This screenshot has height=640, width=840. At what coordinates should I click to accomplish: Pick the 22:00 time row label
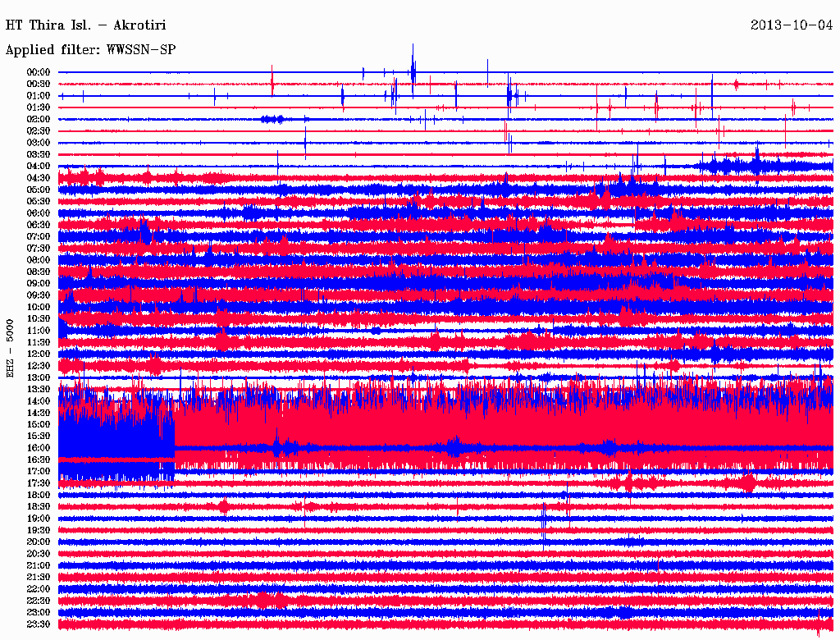click(39, 589)
